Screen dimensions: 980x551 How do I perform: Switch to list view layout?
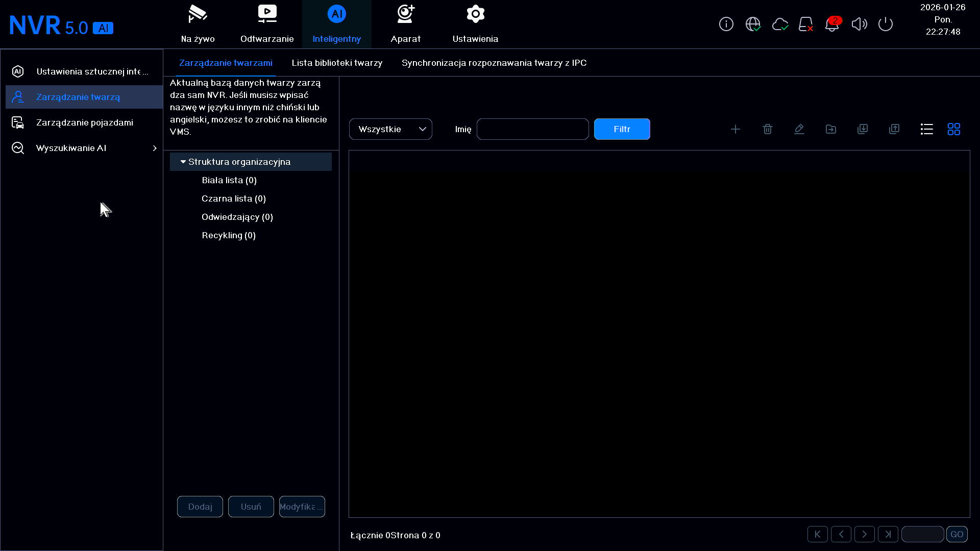point(927,129)
